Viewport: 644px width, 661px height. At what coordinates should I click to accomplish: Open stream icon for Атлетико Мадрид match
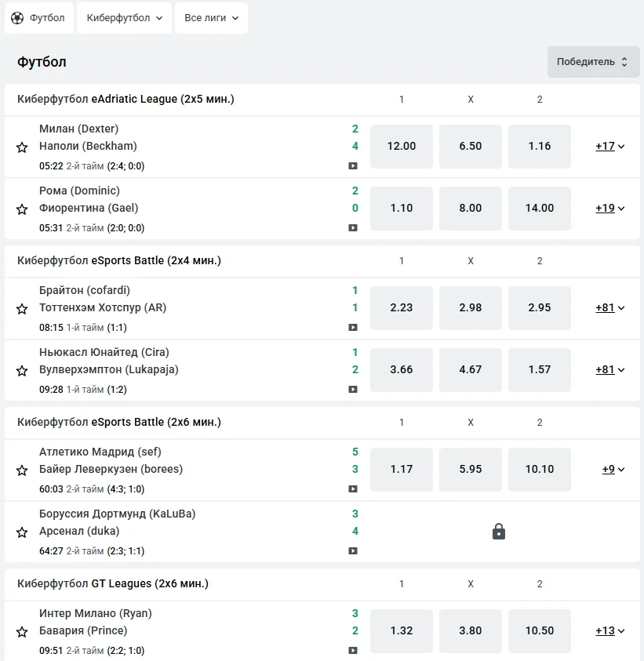(353, 489)
